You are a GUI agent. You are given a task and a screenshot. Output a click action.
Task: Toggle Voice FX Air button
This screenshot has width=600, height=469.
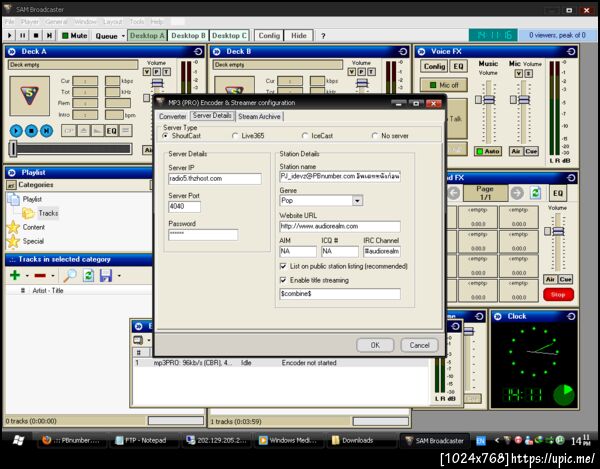click(516, 151)
